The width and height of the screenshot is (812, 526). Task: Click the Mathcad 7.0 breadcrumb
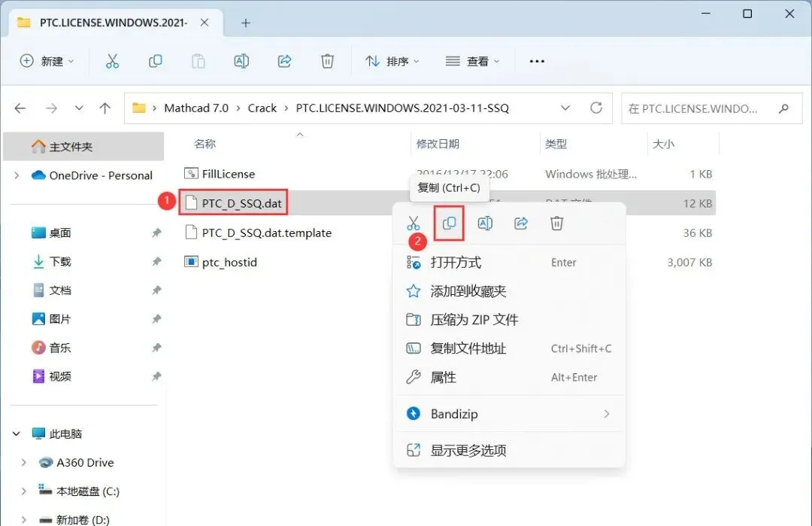(196, 108)
